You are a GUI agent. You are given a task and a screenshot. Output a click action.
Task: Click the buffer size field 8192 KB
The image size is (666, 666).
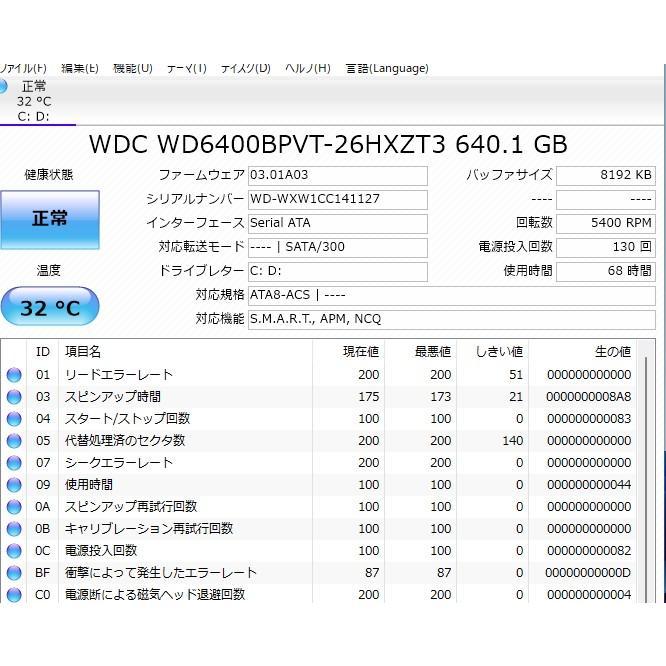[x=606, y=175]
